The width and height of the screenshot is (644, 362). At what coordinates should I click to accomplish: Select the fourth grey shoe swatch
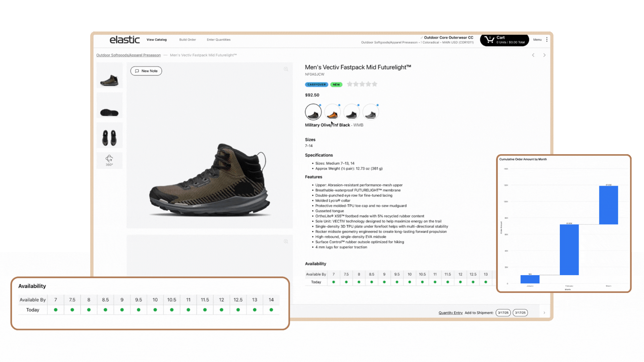(370, 112)
